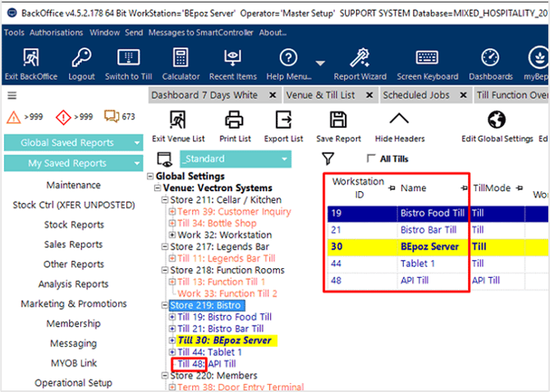Enable the All Tills checkbox

[370, 159]
